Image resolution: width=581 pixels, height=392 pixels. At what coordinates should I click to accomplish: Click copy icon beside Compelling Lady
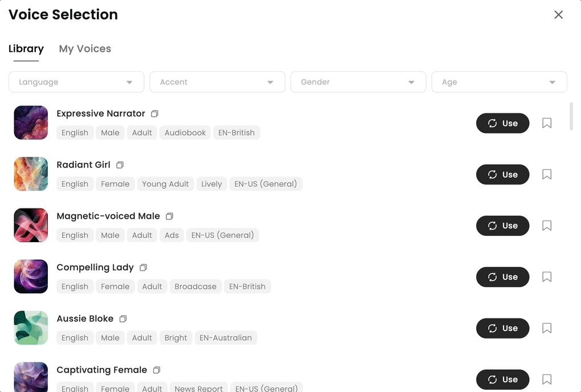pyautogui.click(x=144, y=268)
